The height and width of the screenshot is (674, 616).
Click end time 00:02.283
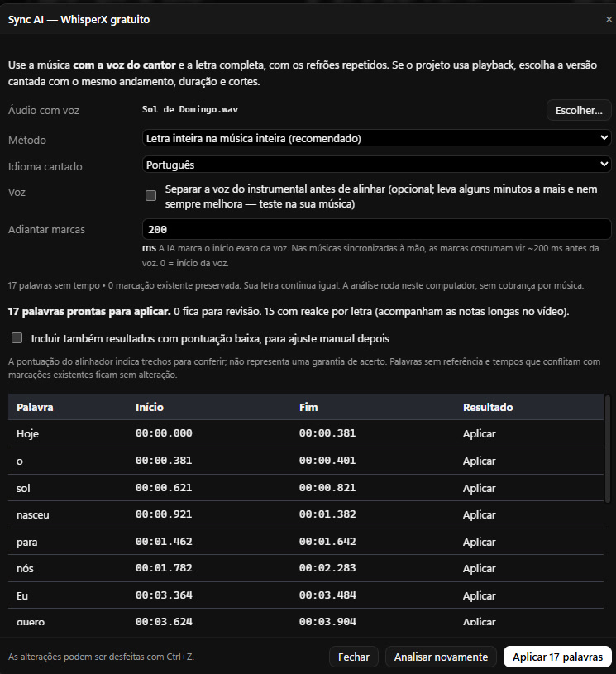click(x=327, y=568)
